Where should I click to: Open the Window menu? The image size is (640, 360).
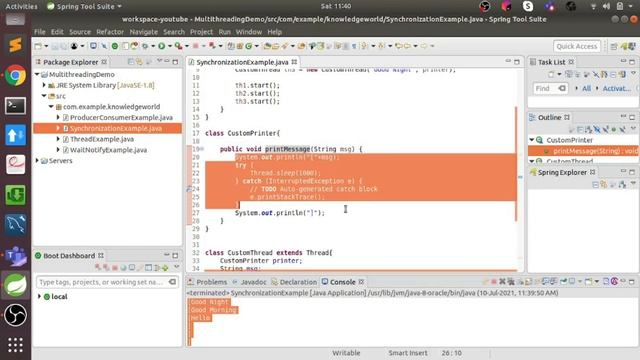tap(249, 32)
